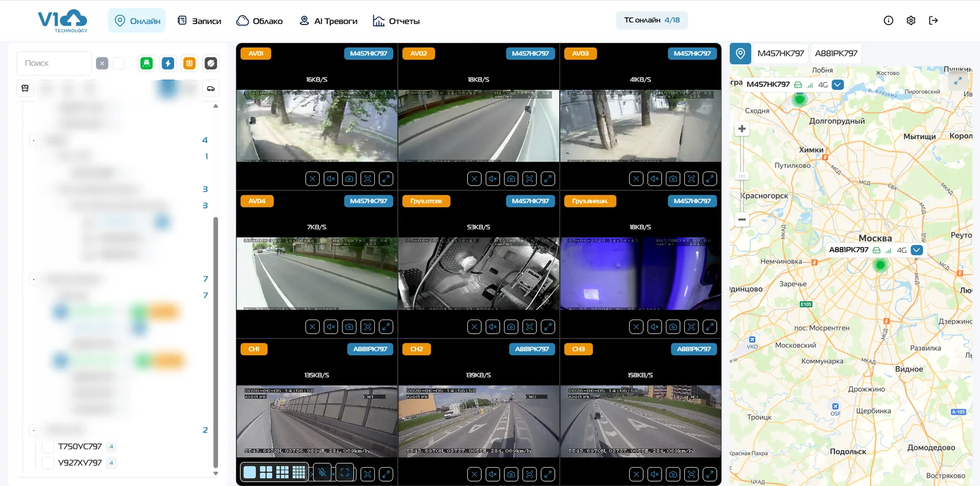
Task: Close the AV02 video stream
Action: click(474, 179)
